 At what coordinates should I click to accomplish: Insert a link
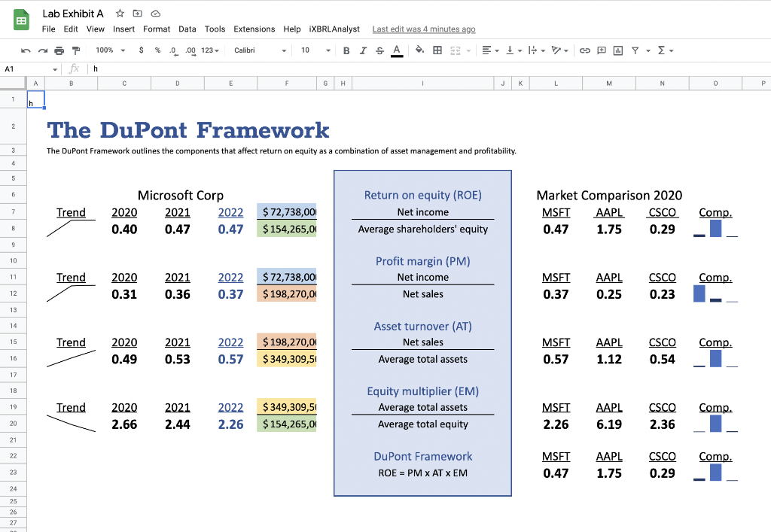coord(585,50)
